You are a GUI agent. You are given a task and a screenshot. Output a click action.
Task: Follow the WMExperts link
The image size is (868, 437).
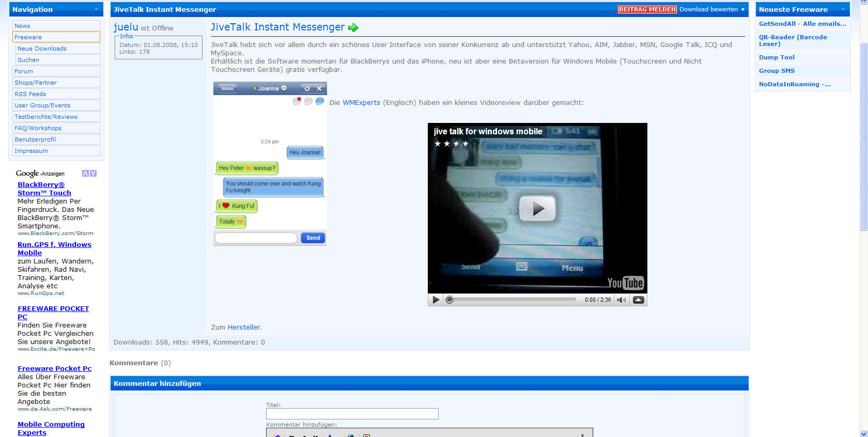click(361, 103)
